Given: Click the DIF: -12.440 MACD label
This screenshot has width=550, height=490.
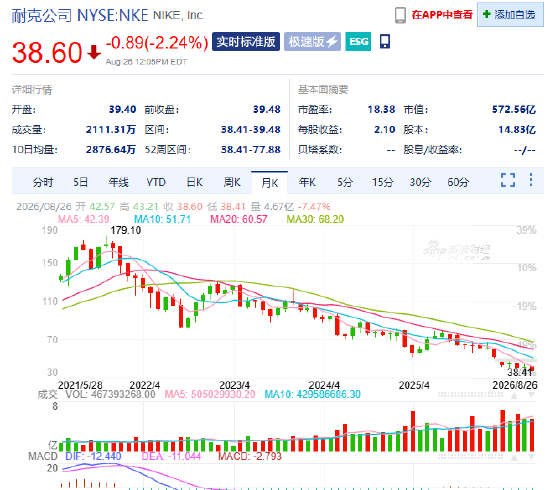Looking at the screenshot, I should [93, 456].
